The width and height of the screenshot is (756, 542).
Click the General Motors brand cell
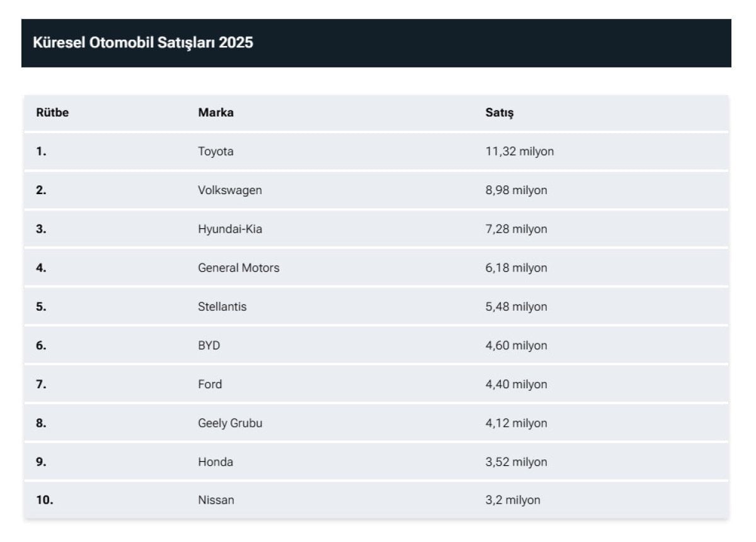point(238,268)
